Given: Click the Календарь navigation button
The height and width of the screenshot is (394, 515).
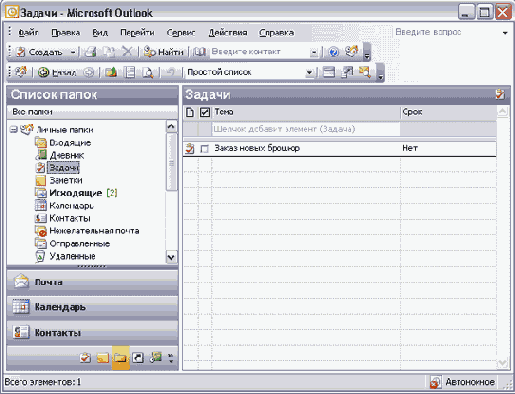Looking at the screenshot, I should (x=92, y=307).
